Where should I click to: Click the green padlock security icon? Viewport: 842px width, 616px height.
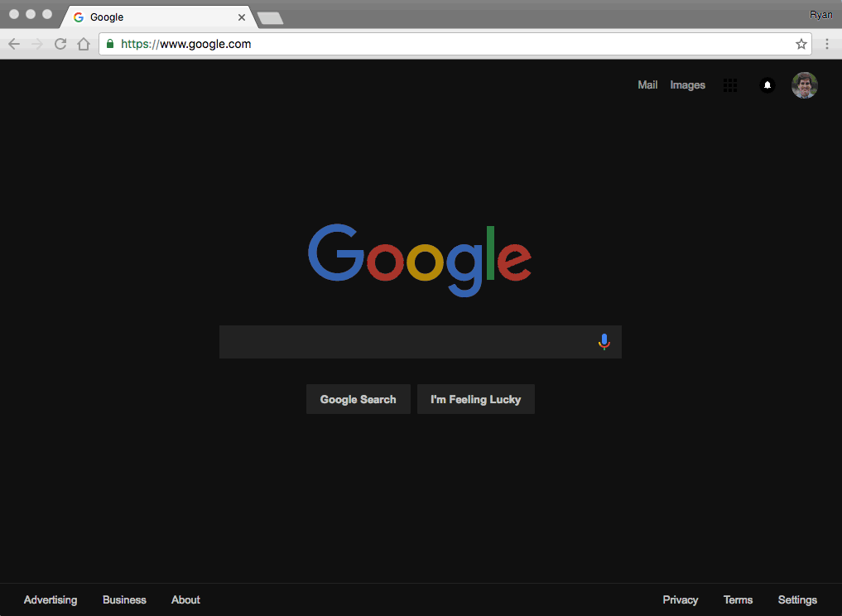point(110,44)
